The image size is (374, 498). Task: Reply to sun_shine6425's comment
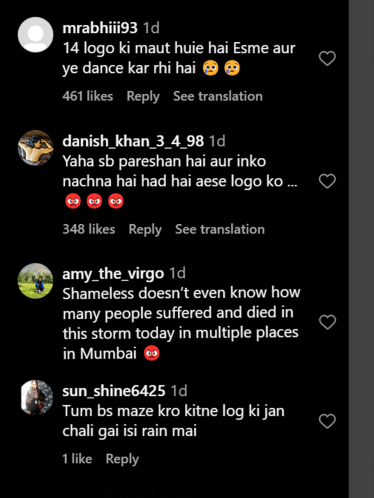tap(122, 459)
